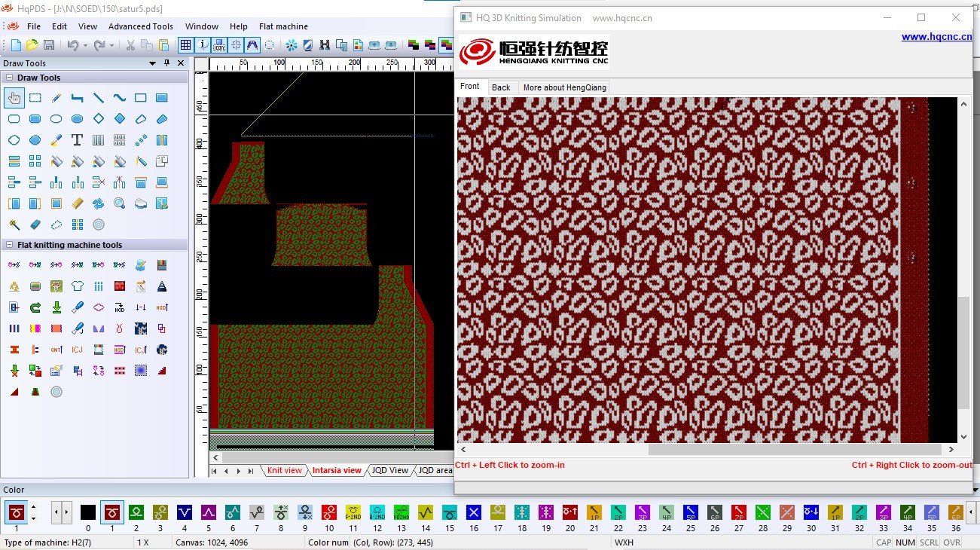Open the undo history dropdown arrow
The height and width of the screenshot is (550, 980).
pos(85,45)
